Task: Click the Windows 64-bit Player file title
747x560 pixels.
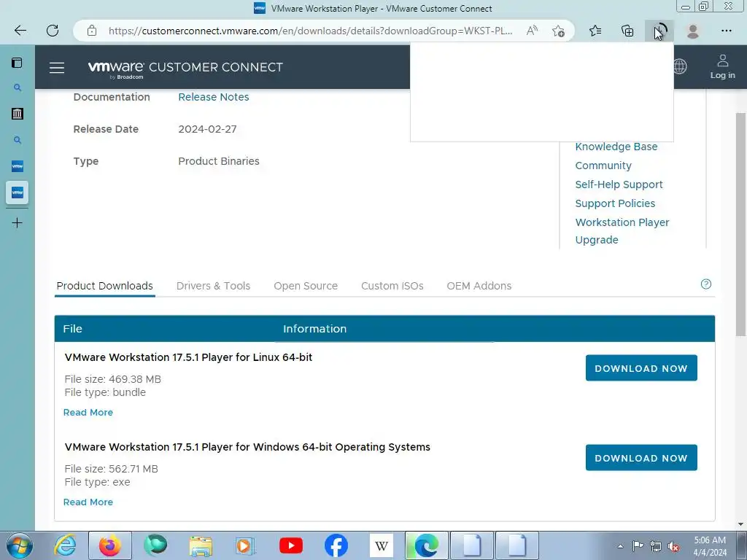Action: coord(247,447)
